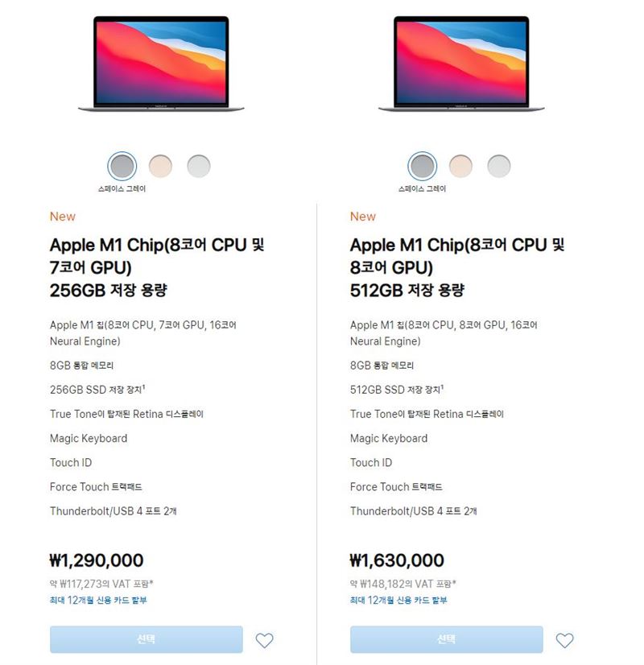Image resolution: width=644 pixels, height=665 pixels.
Task: Select Space Gray for the 256GB model
Action: [x=122, y=166]
